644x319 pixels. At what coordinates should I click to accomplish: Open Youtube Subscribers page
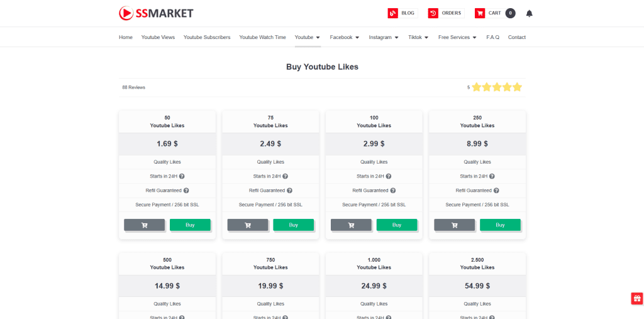[207, 37]
